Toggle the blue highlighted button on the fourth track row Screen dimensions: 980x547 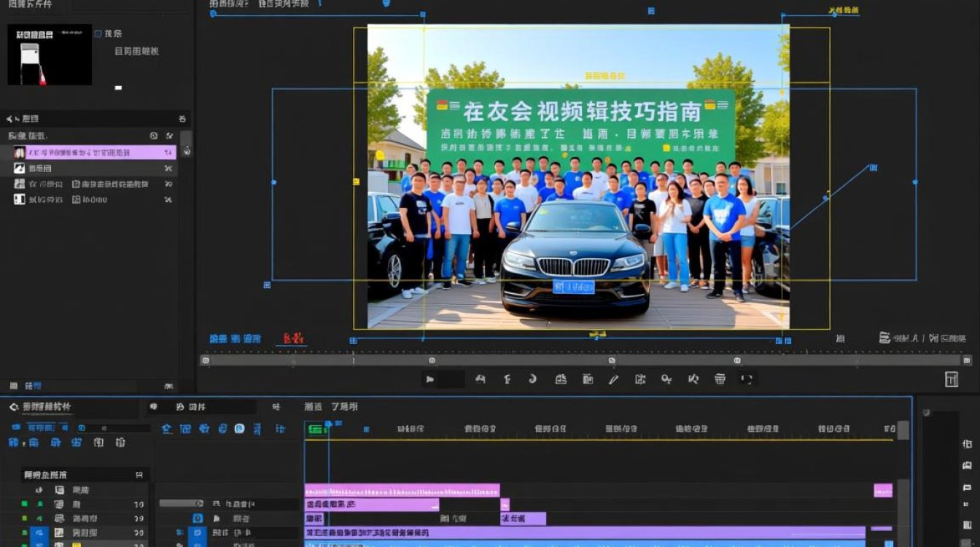(39, 533)
